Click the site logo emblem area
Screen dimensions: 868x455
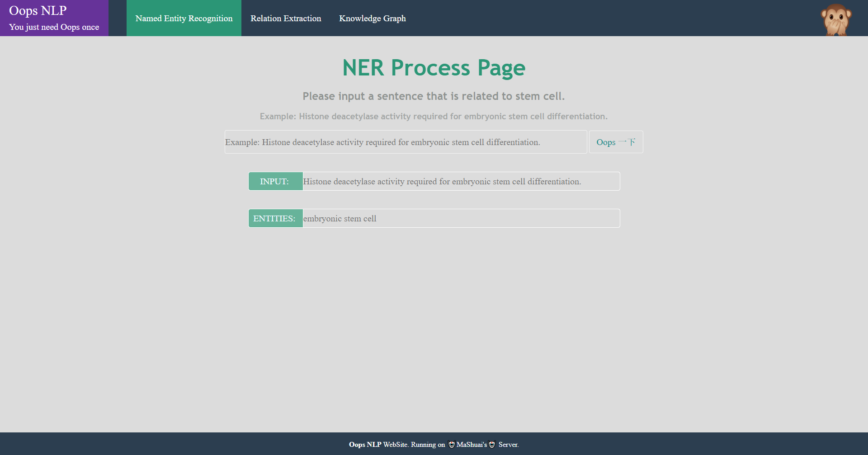click(x=54, y=18)
